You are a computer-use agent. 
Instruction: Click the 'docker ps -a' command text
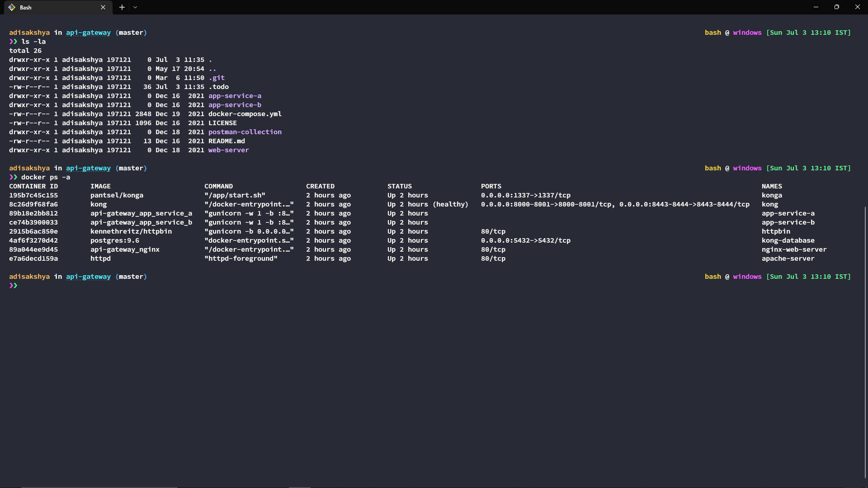click(46, 177)
